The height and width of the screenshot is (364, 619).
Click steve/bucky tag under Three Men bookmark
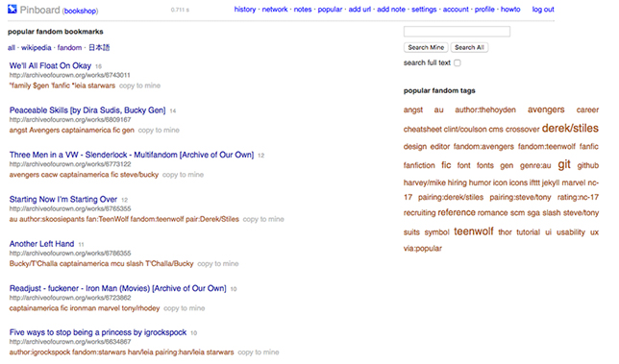click(139, 175)
